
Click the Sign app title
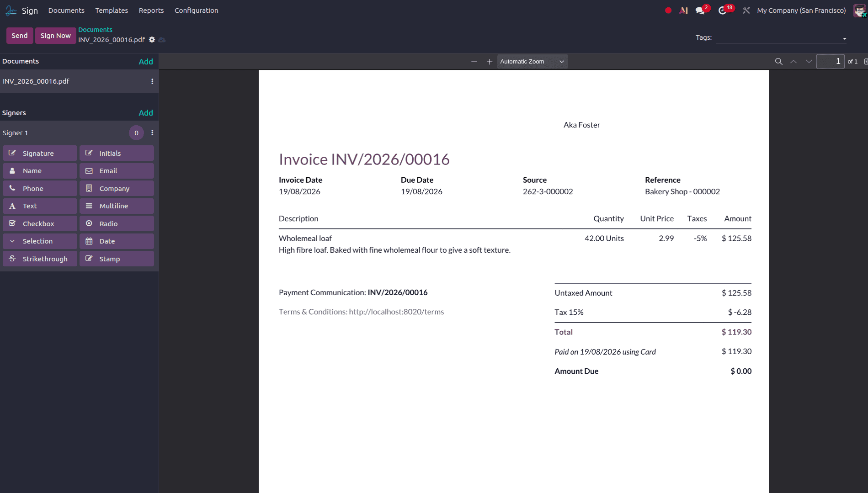pyautogui.click(x=30, y=10)
